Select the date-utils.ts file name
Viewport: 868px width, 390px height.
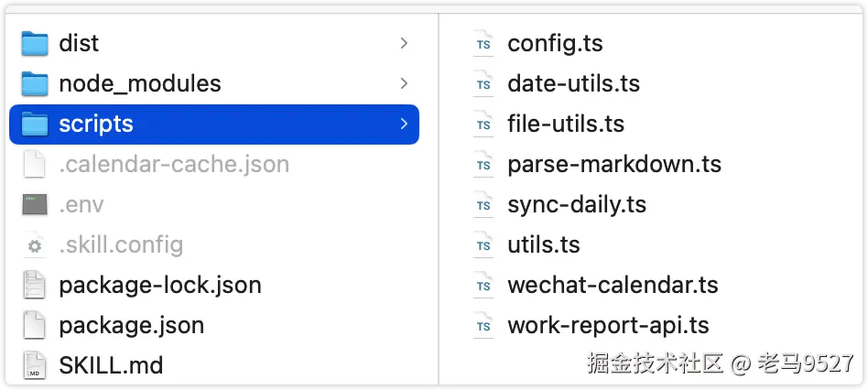pos(573,83)
